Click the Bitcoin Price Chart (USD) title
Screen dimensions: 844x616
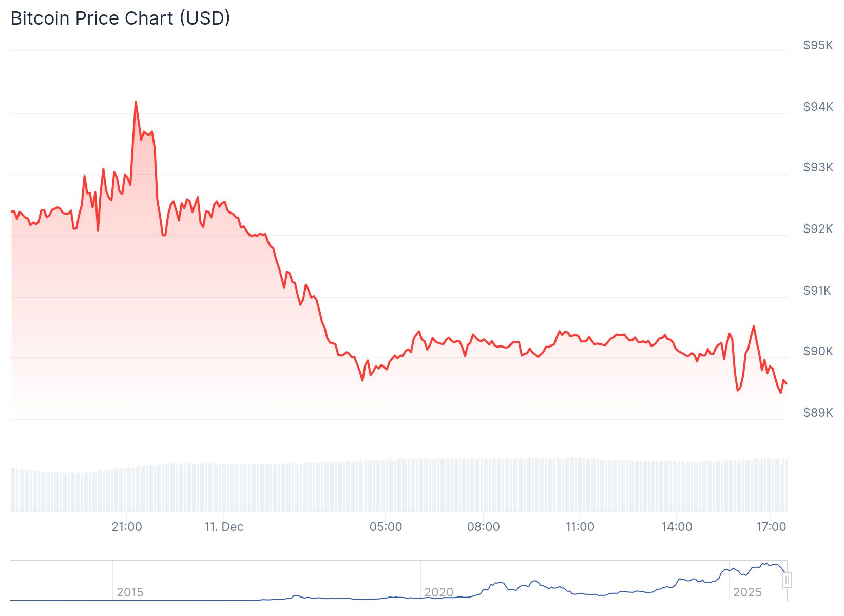click(120, 18)
